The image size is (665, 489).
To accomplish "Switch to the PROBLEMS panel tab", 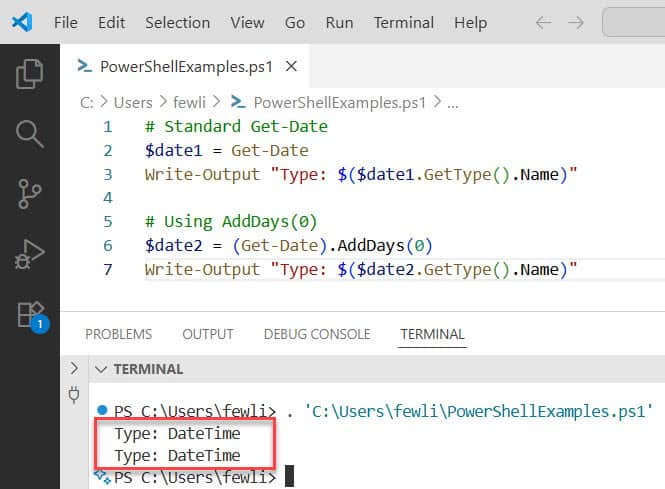I will coord(118,334).
